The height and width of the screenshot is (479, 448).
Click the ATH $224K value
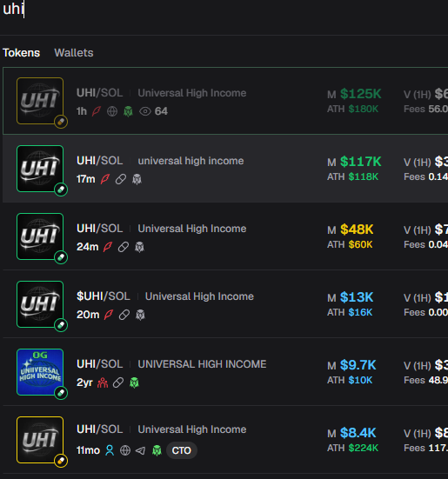coord(364,449)
